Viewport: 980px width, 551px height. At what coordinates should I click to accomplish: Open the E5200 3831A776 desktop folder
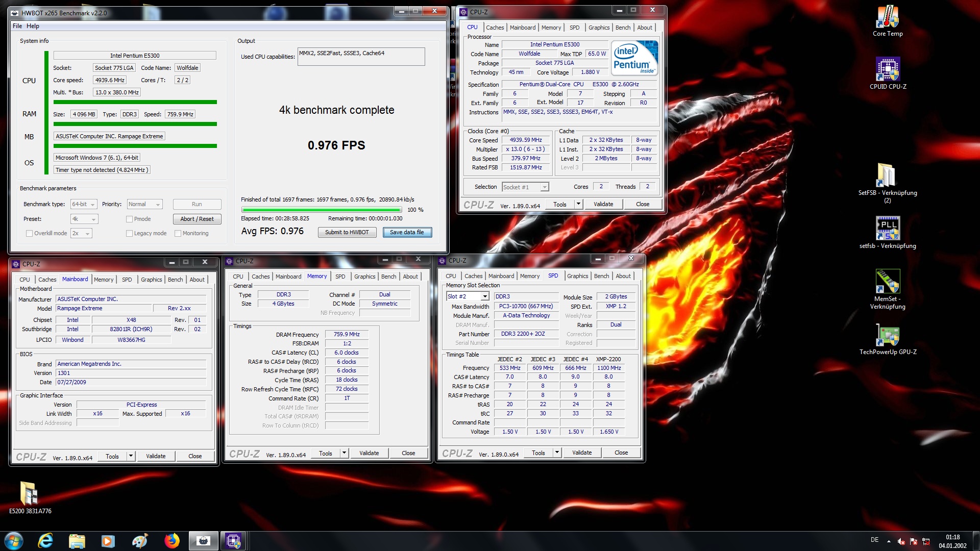pos(30,497)
